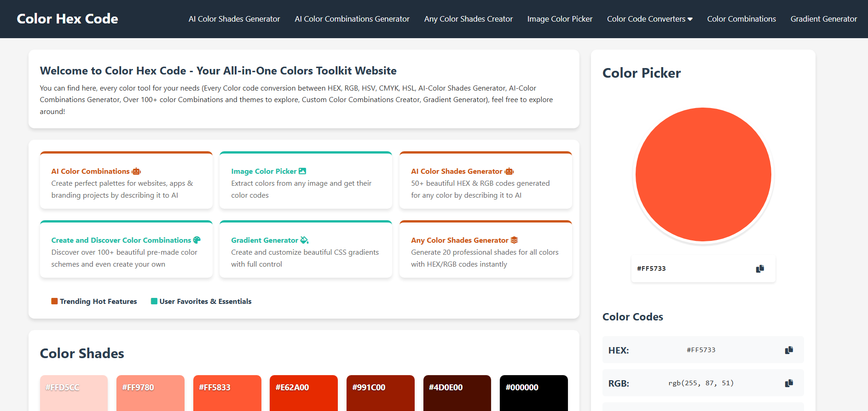Open Color Combinations in the navbar

click(741, 19)
